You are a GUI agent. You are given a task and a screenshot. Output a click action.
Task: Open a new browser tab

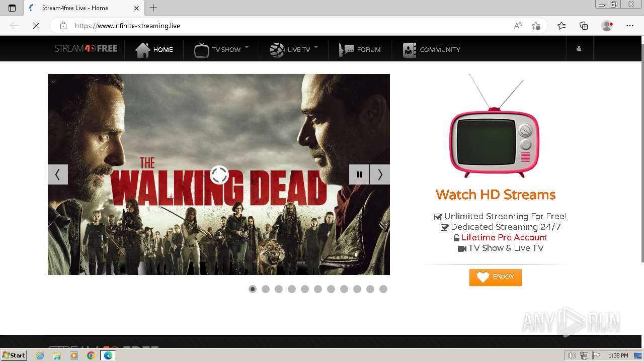click(153, 8)
